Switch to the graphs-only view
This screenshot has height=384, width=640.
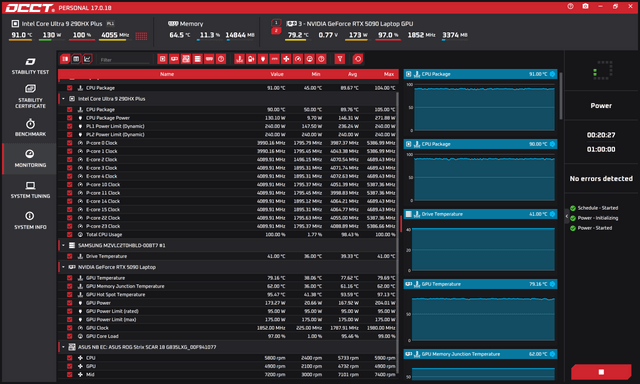tap(87, 59)
